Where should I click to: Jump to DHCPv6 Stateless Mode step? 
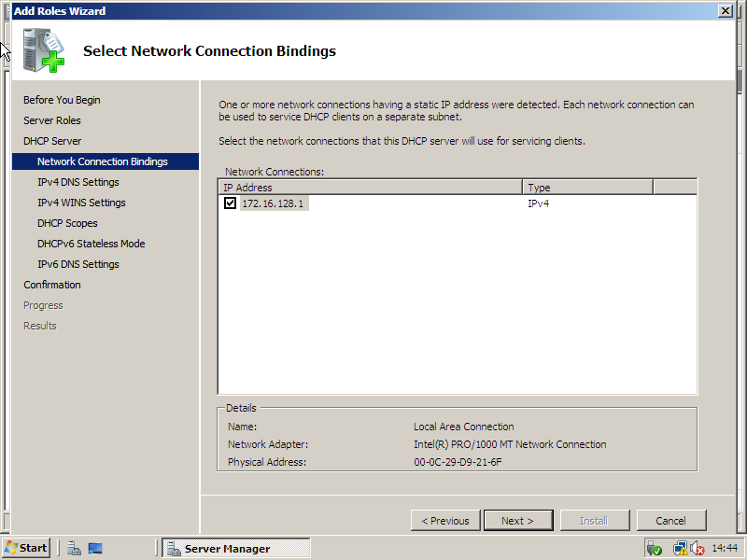click(x=91, y=244)
